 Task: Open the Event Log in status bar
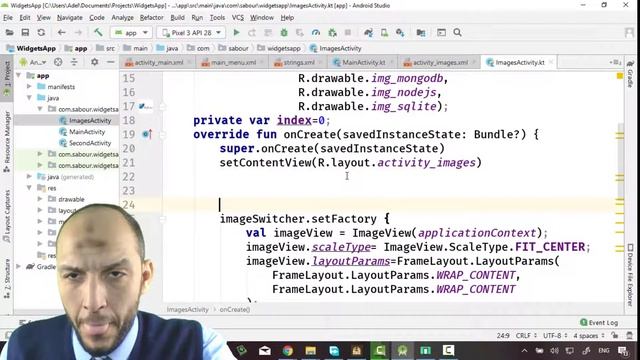[x=599, y=322]
